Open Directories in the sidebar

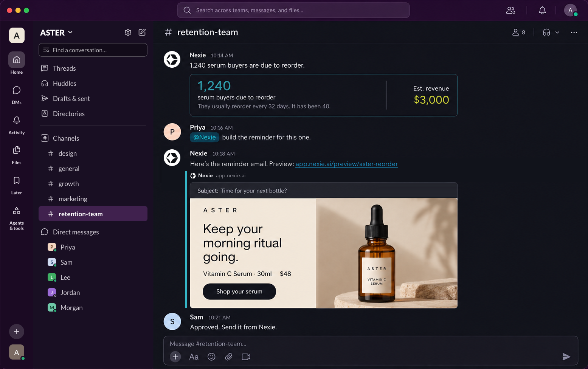[93, 114]
